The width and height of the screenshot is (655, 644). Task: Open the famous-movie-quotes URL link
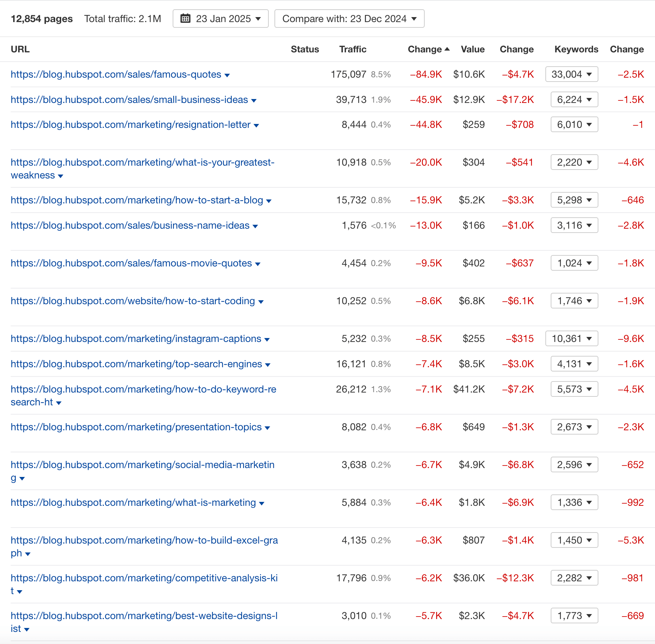[x=131, y=263]
